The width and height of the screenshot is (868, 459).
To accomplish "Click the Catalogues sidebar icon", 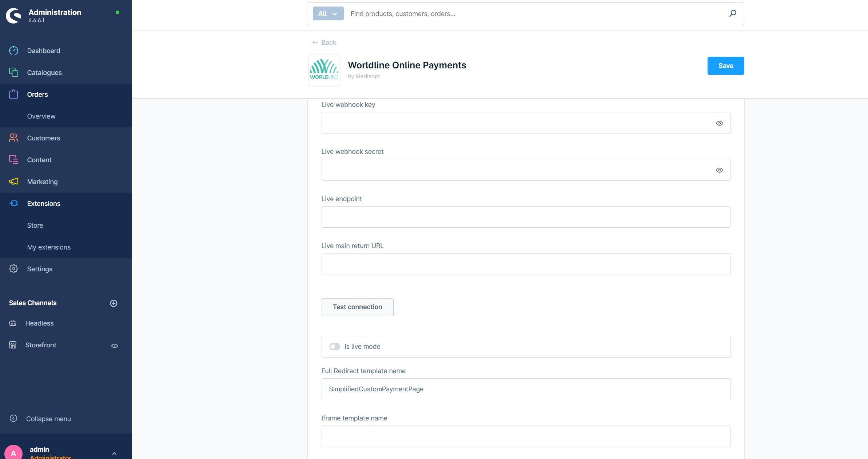I will click(x=13, y=72).
